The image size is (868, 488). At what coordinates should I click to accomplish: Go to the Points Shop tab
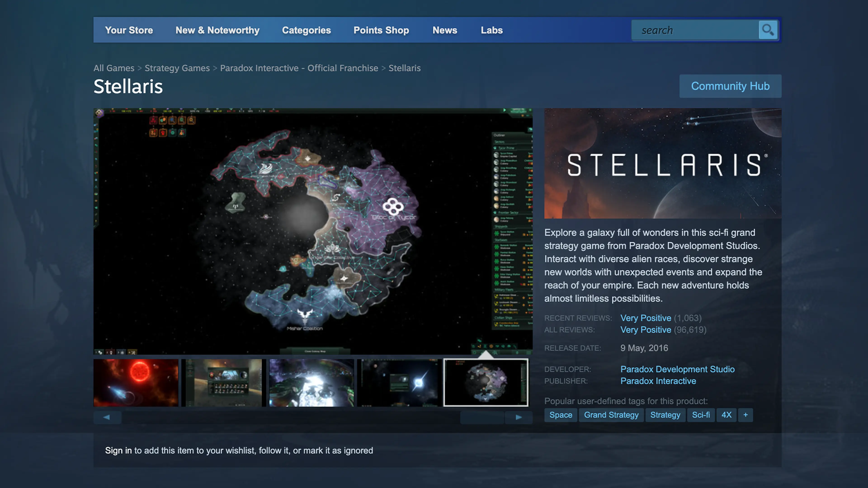point(381,30)
